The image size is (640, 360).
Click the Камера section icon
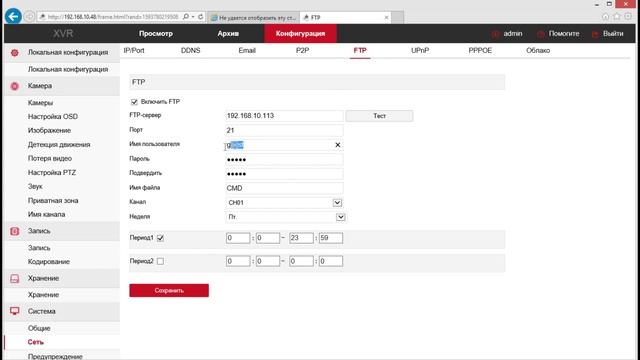coord(15,86)
